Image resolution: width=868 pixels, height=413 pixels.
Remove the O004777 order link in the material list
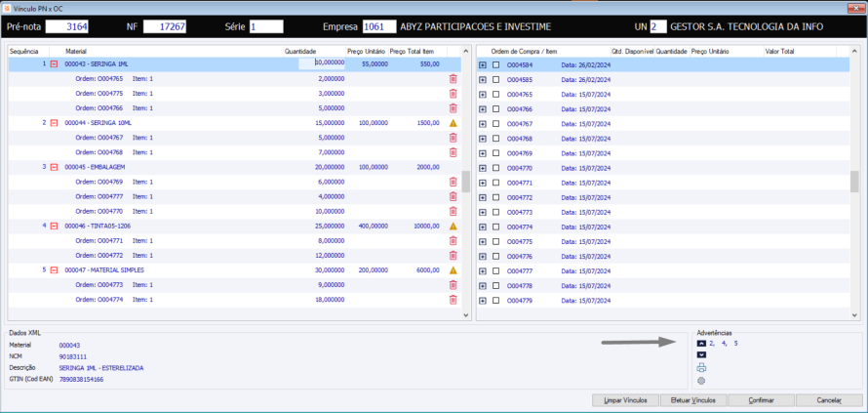tap(453, 196)
